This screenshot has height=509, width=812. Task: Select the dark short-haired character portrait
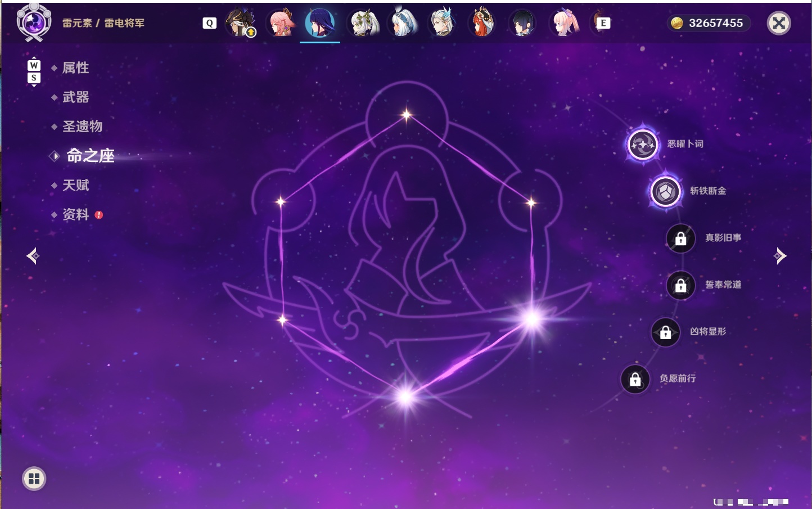[x=522, y=22]
